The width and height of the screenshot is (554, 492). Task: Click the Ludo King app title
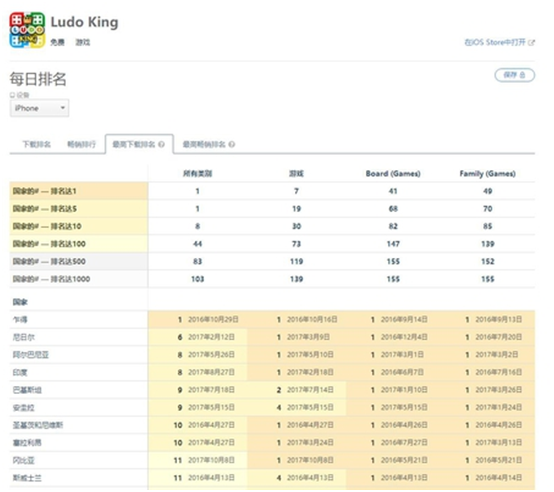point(84,22)
